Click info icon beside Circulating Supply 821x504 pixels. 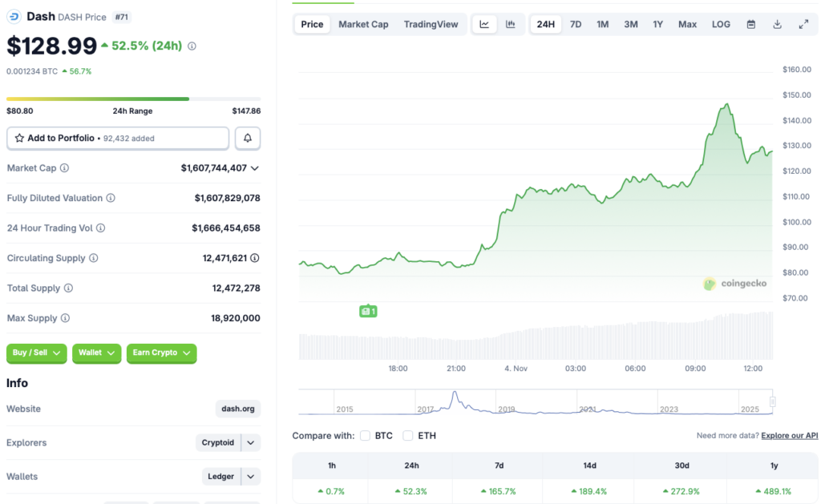coord(94,258)
